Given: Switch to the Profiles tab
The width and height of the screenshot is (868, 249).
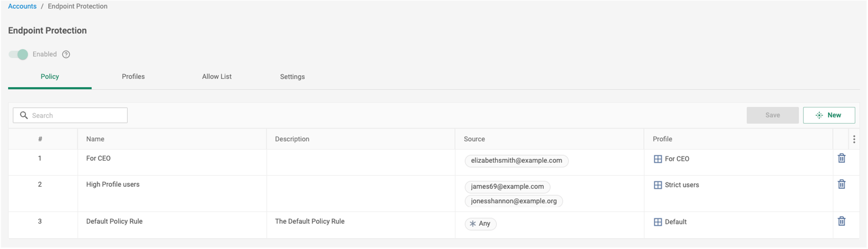Looking at the screenshot, I should tap(133, 77).
